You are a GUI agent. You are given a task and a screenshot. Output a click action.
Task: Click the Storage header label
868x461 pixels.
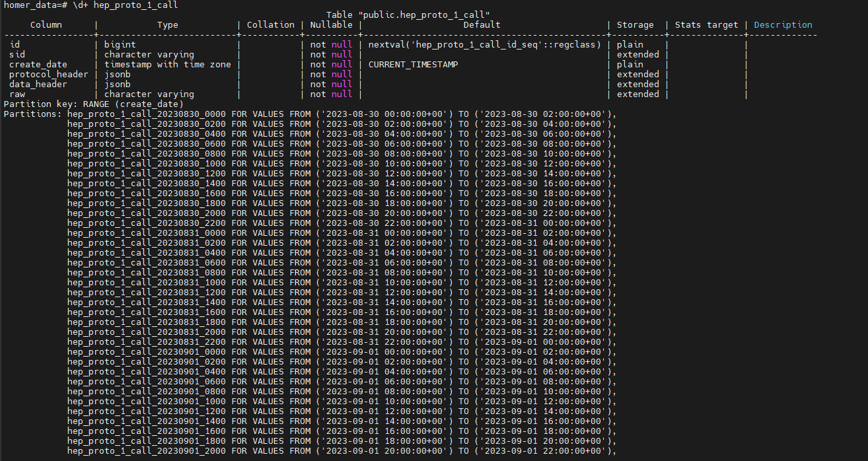[635, 24]
